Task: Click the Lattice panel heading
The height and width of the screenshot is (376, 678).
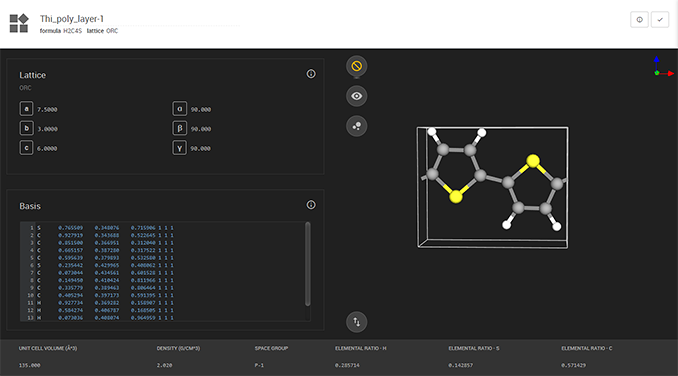Action: 32,75
